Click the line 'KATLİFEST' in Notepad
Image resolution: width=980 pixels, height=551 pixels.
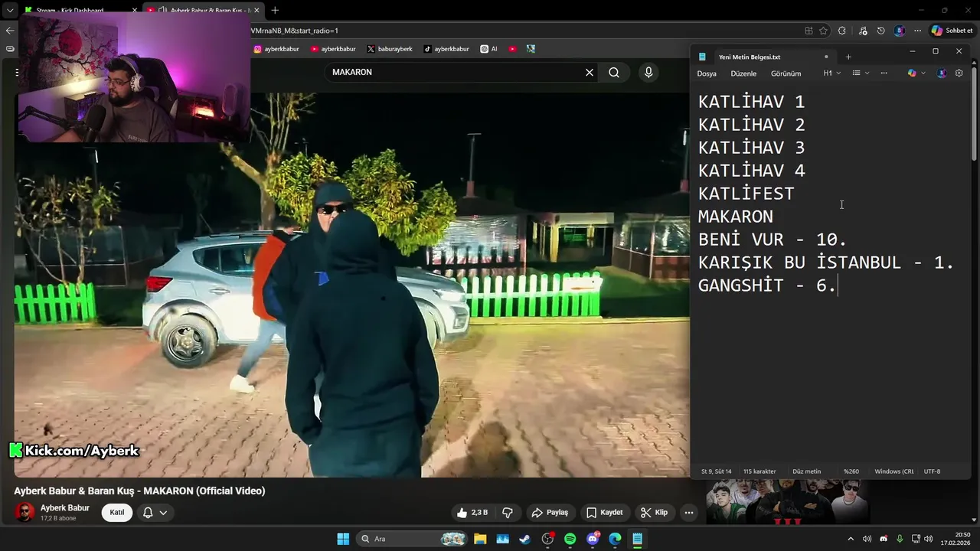[x=746, y=193]
